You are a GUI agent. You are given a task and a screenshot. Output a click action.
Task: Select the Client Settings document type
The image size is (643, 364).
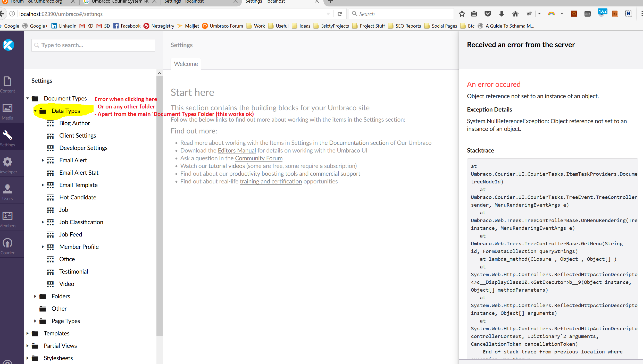(78, 136)
